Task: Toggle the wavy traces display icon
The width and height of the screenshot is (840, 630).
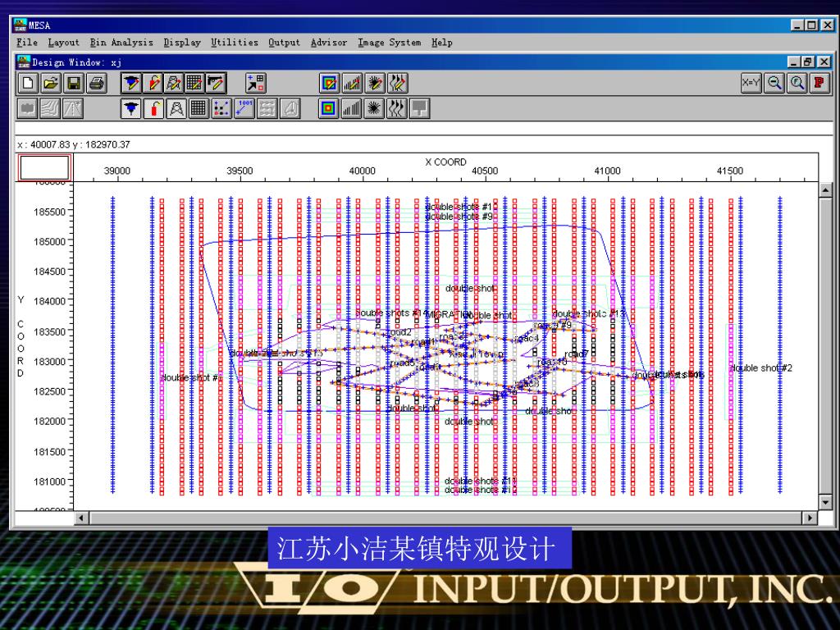Action: pos(397,109)
